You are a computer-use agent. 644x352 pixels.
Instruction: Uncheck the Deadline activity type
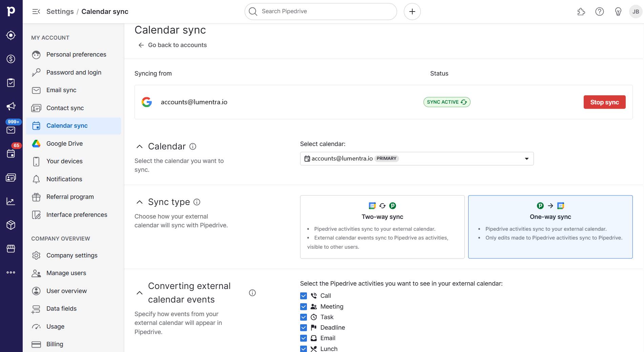(303, 328)
